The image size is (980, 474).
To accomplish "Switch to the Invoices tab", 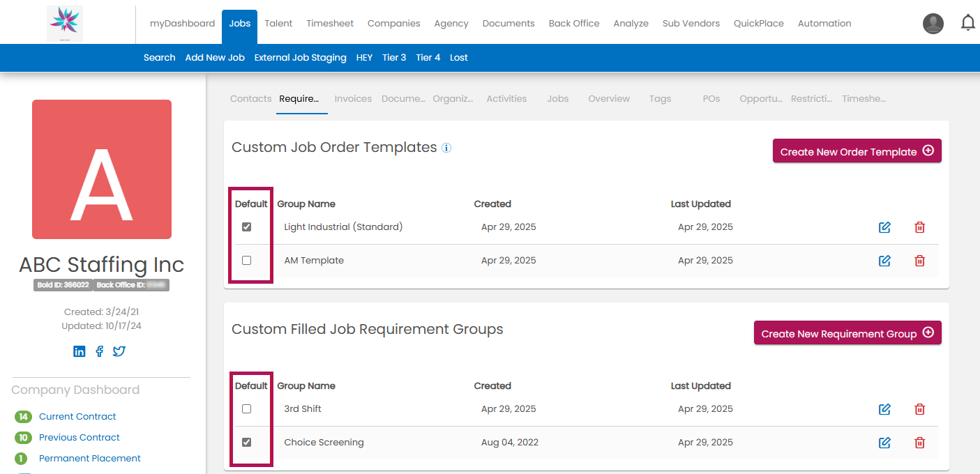I will pyautogui.click(x=353, y=99).
